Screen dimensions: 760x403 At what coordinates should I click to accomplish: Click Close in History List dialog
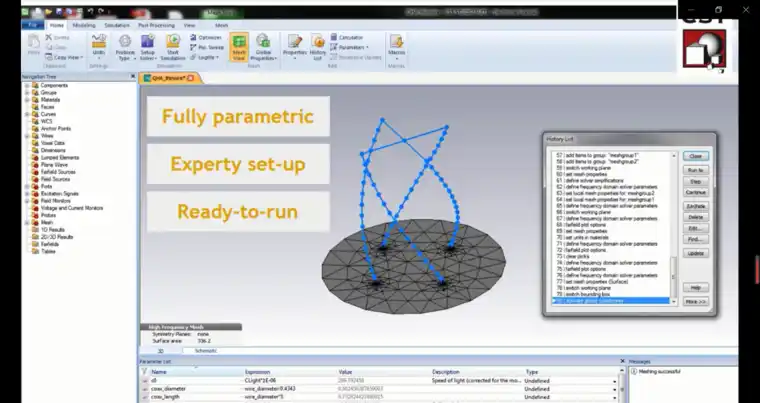(x=696, y=156)
